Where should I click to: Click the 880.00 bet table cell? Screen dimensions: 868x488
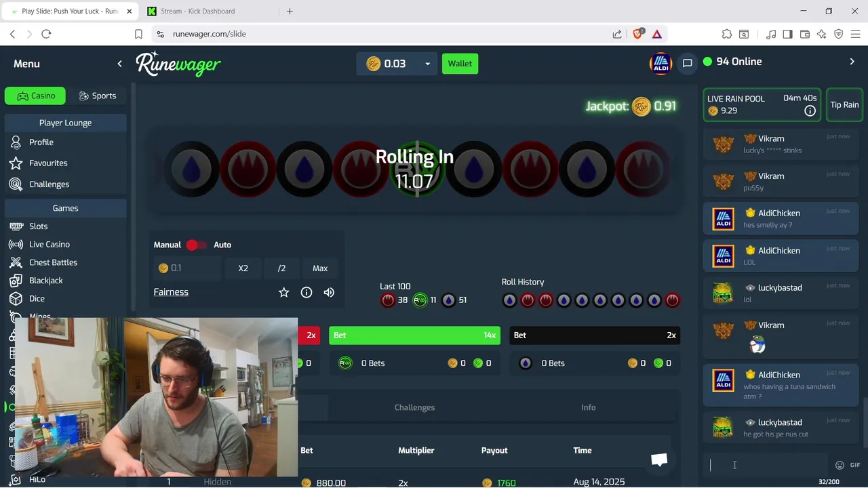[x=324, y=483]
